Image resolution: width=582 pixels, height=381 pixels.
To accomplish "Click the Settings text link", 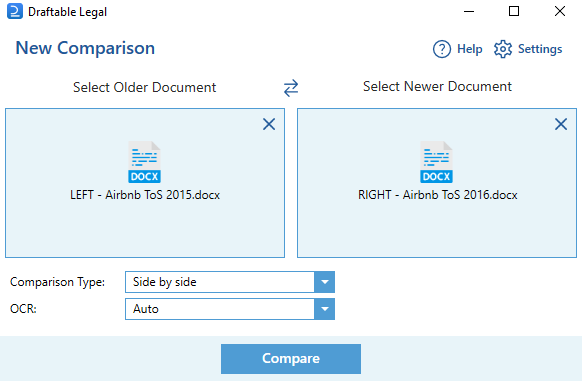I will [540, 49].
